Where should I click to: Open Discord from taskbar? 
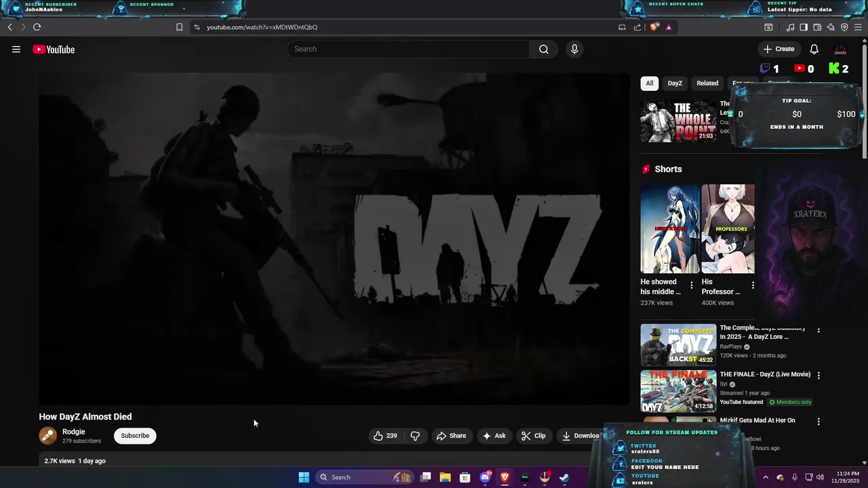click(x=486, y=477)
